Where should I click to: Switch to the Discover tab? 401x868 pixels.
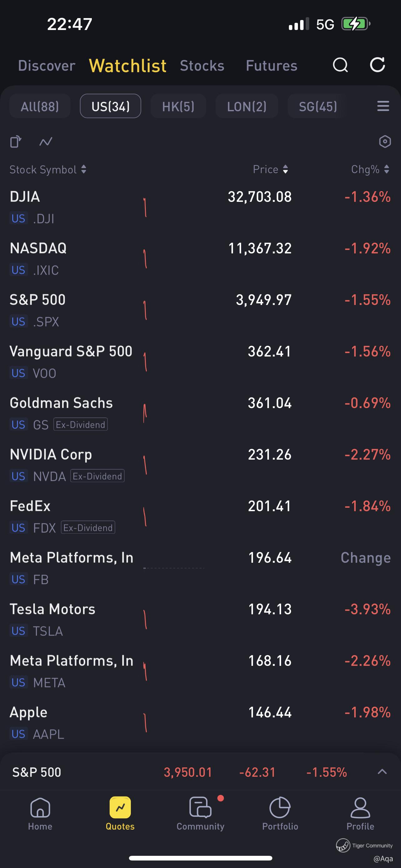[47, 66]
